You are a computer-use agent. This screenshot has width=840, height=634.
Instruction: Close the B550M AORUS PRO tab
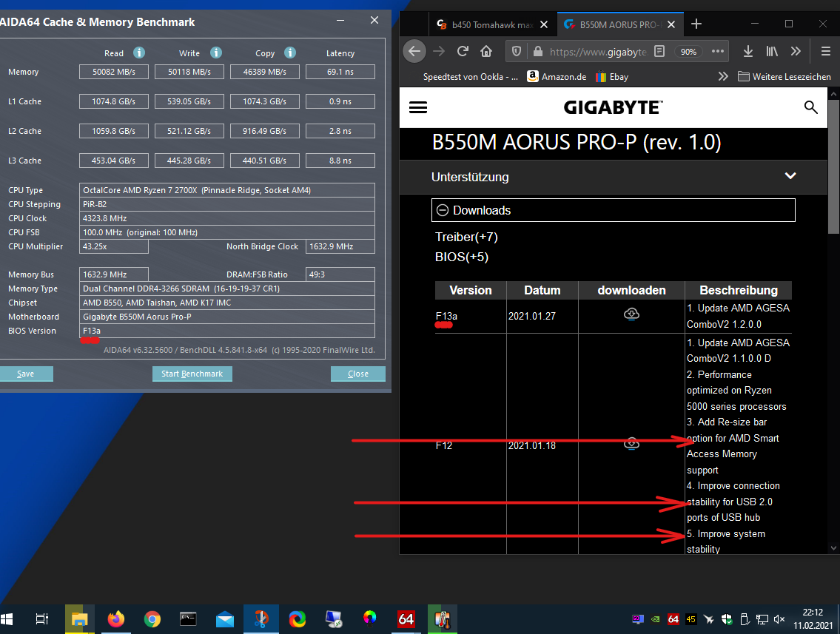[671, 24]
